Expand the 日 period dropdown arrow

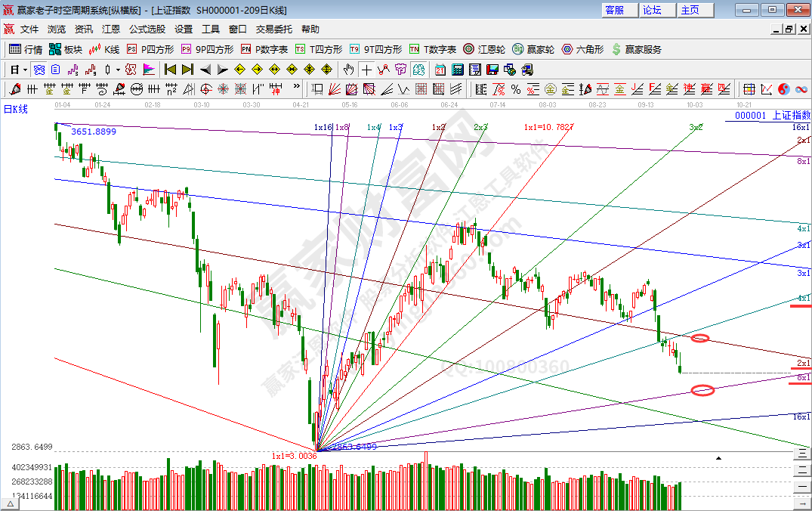coord(25,70)
